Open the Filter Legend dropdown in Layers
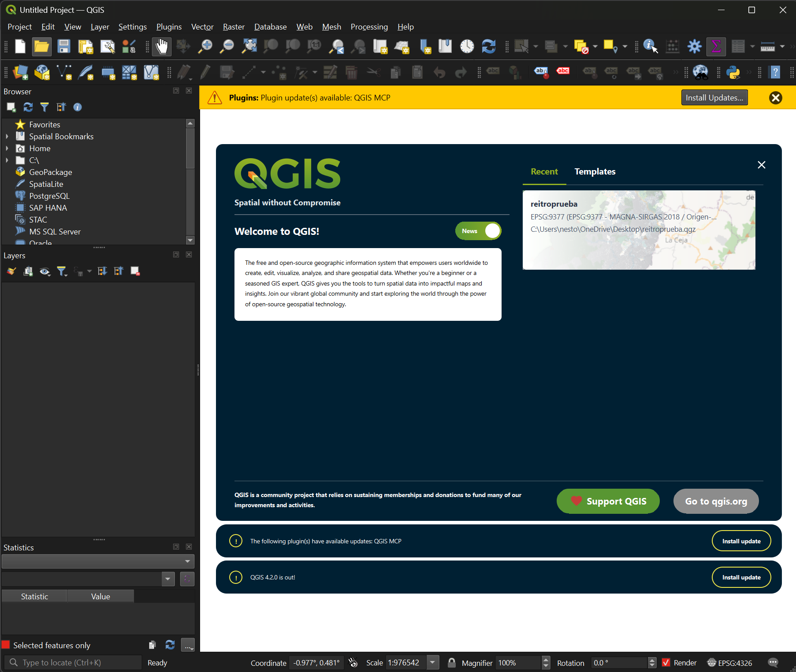This screenshot has width=796, height=672. tap(62, 271)
